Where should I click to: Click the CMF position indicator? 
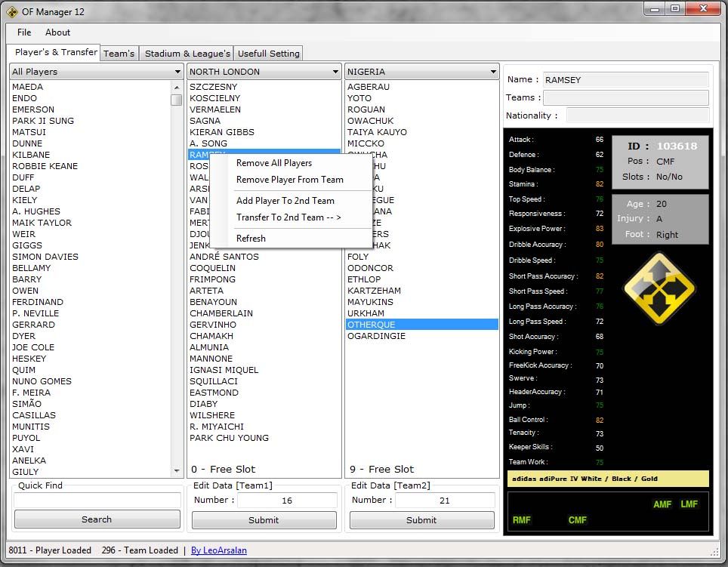(x=577, y=520)
